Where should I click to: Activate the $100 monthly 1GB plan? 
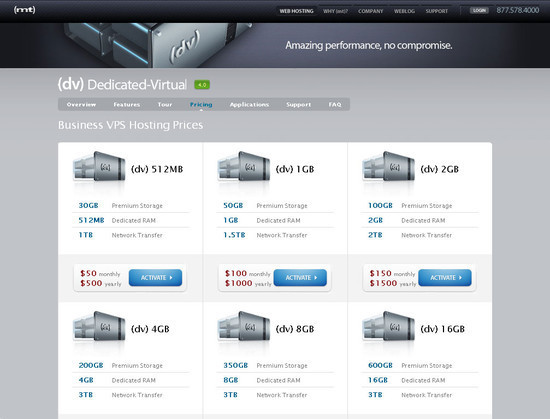click(300, 278)
